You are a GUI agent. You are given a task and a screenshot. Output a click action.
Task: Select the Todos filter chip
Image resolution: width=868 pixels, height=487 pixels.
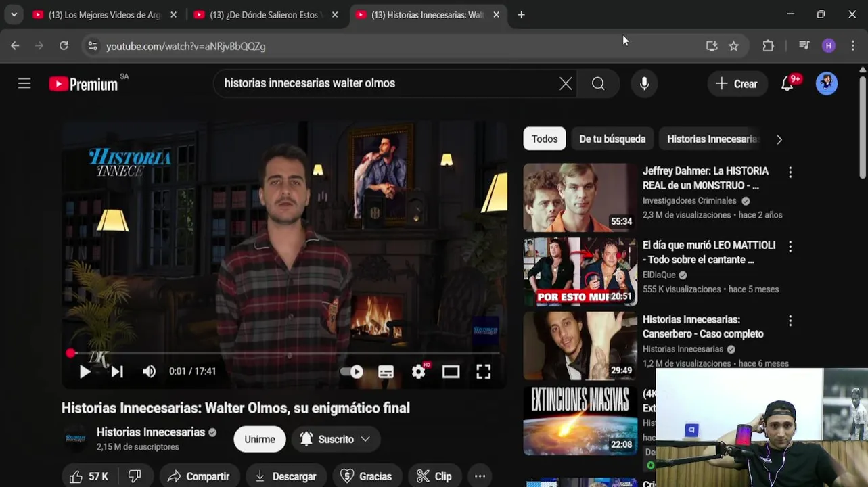pos(545,139)
